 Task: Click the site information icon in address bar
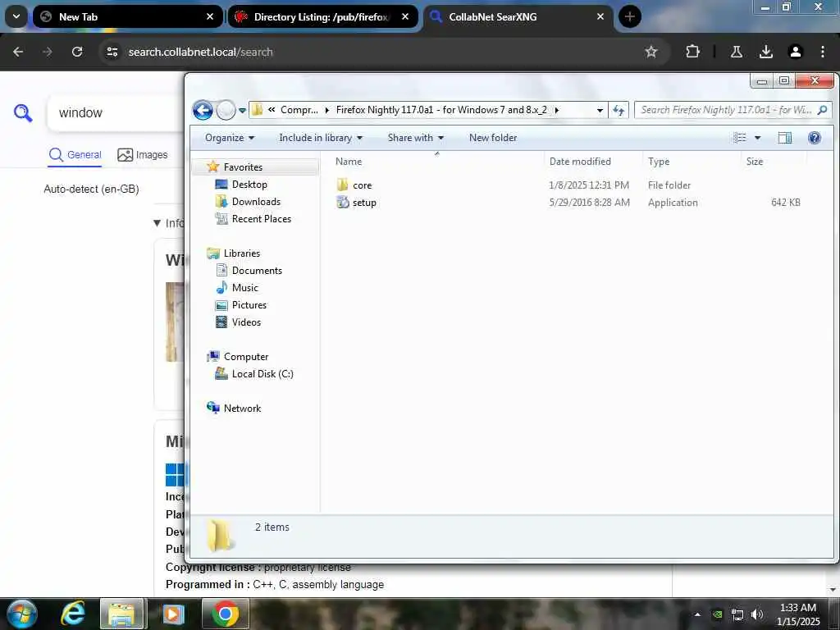(x=112, y=52)
